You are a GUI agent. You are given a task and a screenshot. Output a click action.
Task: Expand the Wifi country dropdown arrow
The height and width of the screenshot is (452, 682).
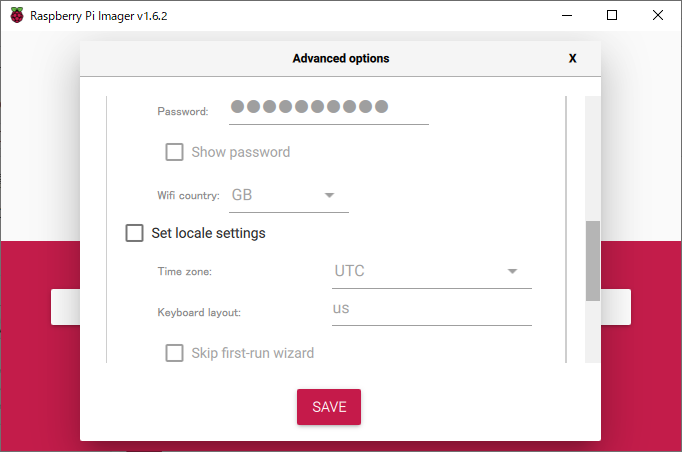pyautogui.click(x=329, y=195)
